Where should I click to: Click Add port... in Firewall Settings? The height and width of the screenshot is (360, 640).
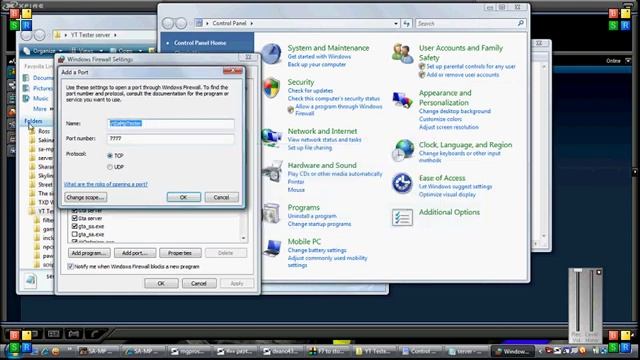pyautogui.click(x=135, y=253)
